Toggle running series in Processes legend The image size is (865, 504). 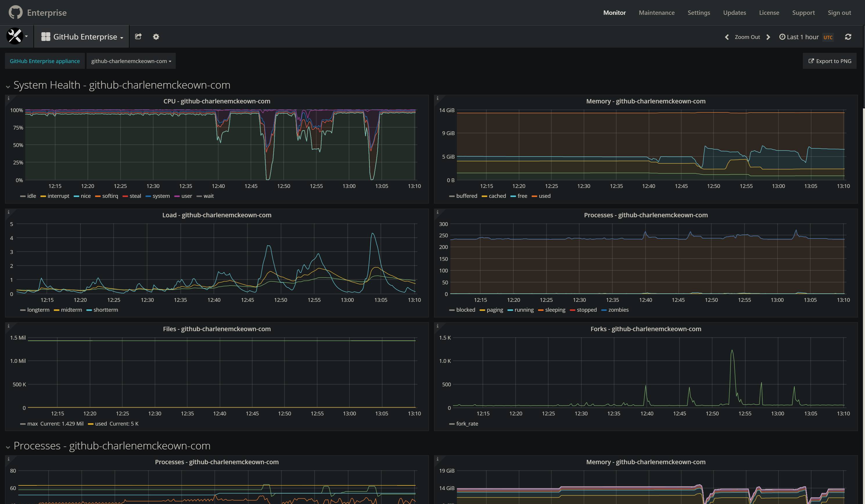[x=524, y=310]
